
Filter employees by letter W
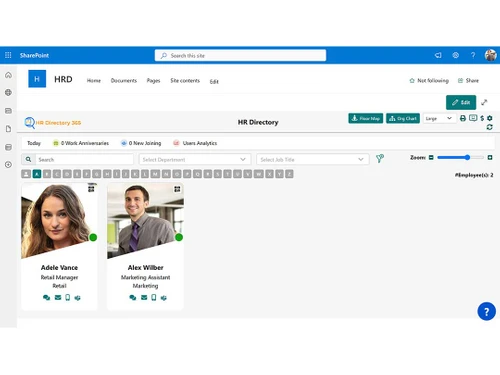coord(259,174)
